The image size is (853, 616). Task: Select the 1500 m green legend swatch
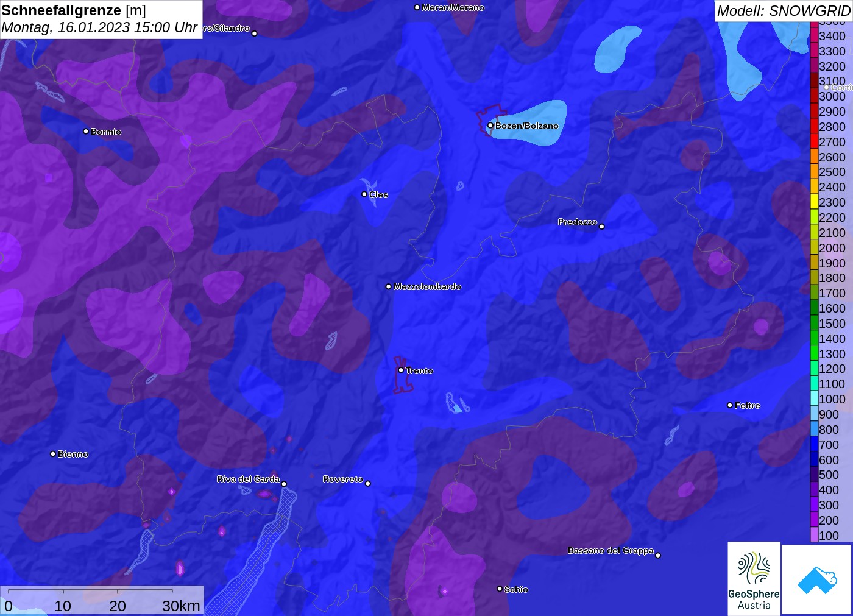(814, 324)
